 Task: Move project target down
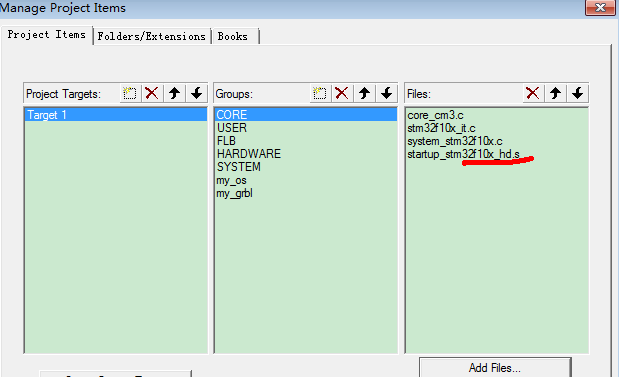pyautogui.click(x=196, y=94)
